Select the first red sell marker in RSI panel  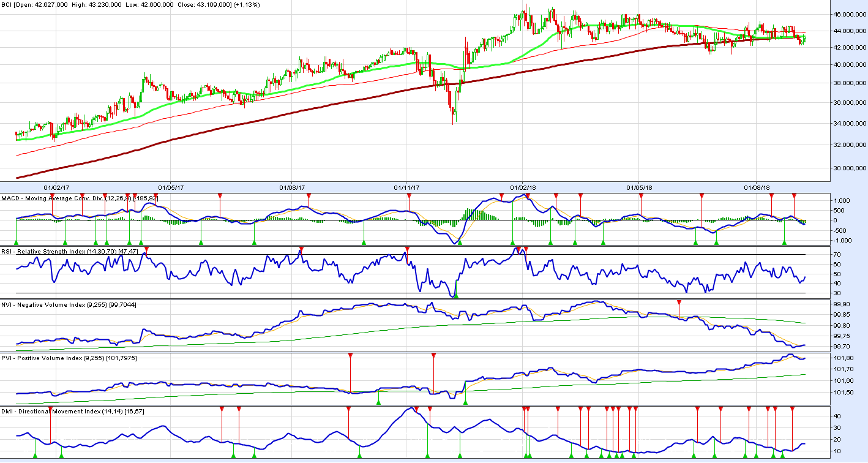(x=146, y=249)
